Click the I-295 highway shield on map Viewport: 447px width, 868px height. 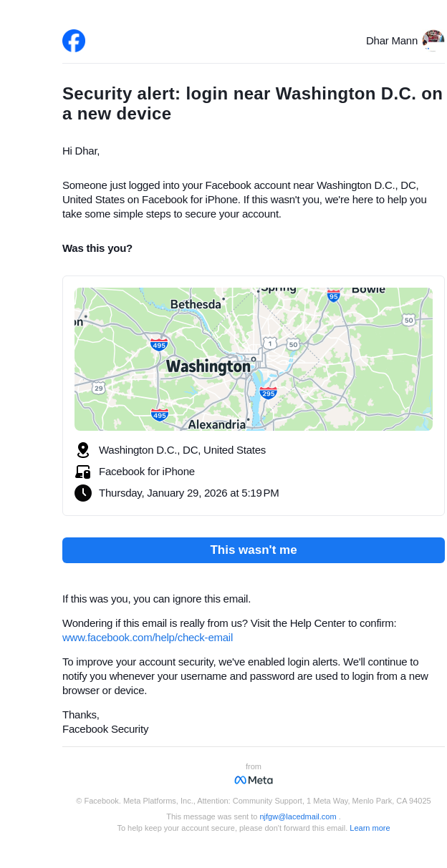pos(268,393)
